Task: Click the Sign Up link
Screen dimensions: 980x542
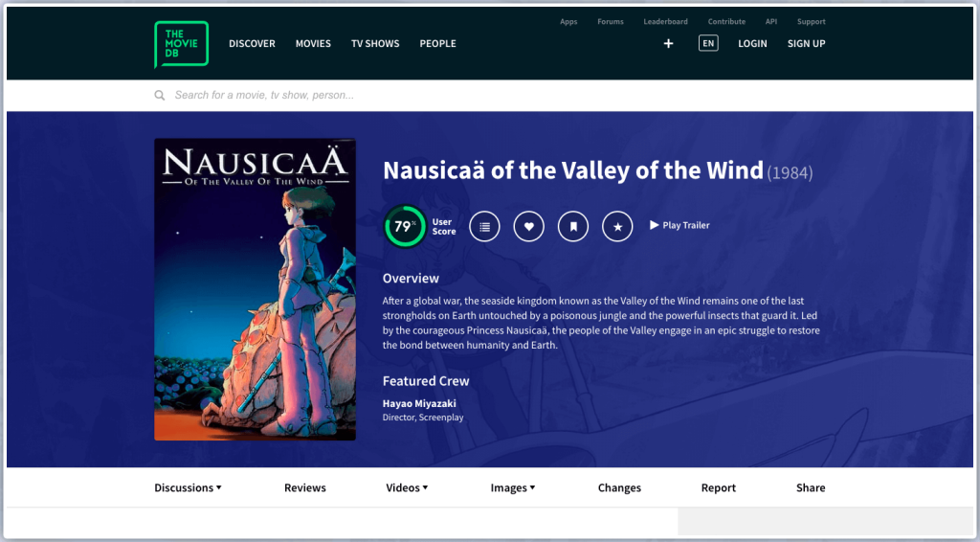Action: (x=806, y=44)
